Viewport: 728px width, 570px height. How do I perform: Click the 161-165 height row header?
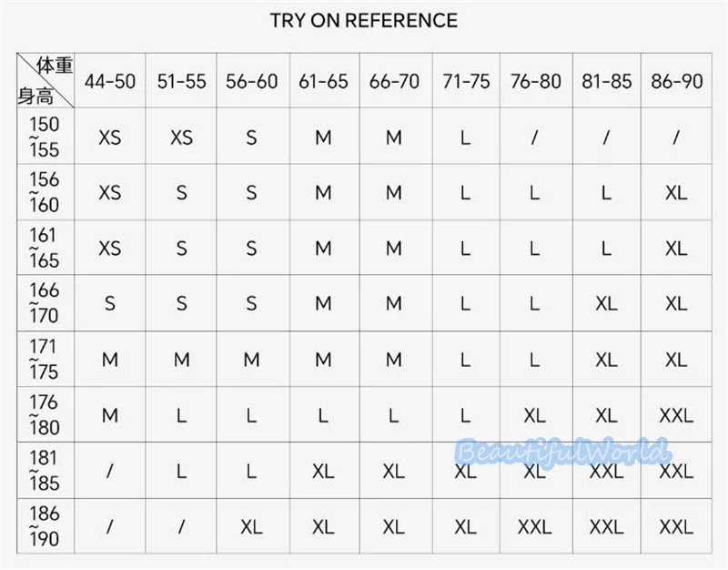pyautogui.click(x=45, y=248)
